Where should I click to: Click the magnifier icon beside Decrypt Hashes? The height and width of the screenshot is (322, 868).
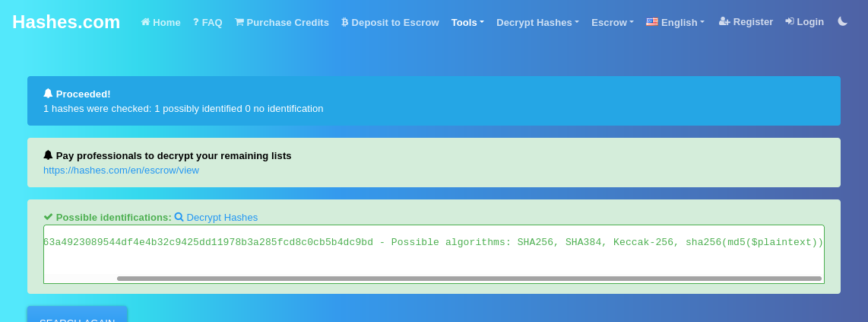coord(179,217)
